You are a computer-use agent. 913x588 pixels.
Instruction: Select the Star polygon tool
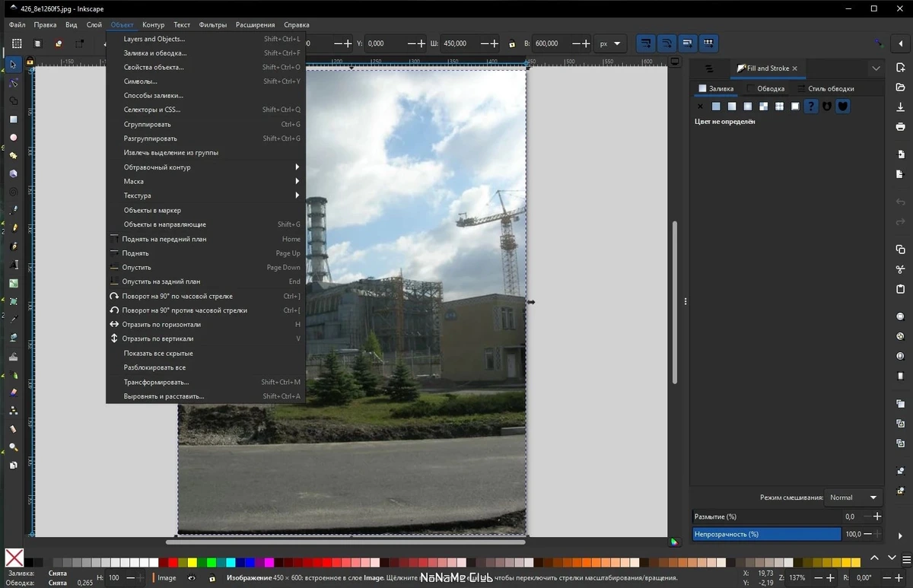click(14, 156)
